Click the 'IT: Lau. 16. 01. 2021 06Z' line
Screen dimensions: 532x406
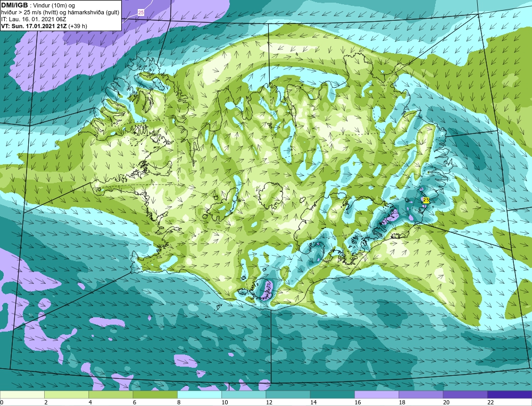click(32, 19)
